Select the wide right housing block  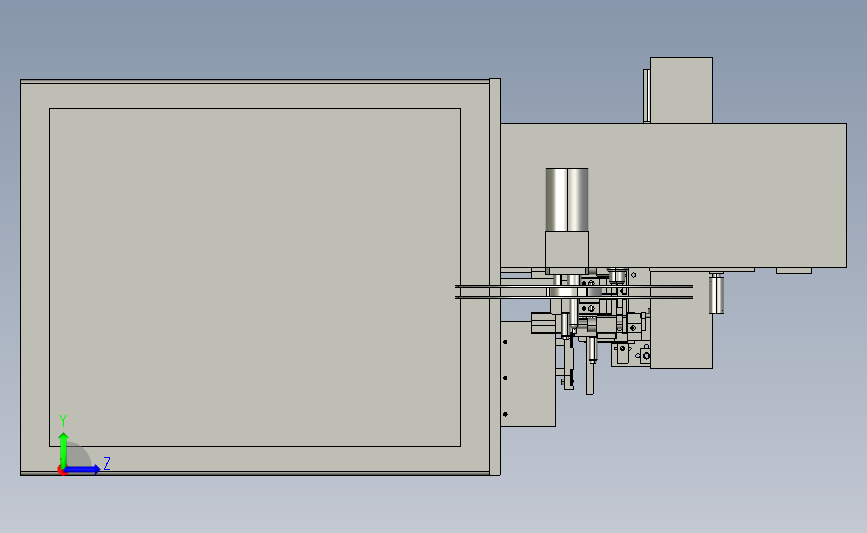[x=673, y=195]
